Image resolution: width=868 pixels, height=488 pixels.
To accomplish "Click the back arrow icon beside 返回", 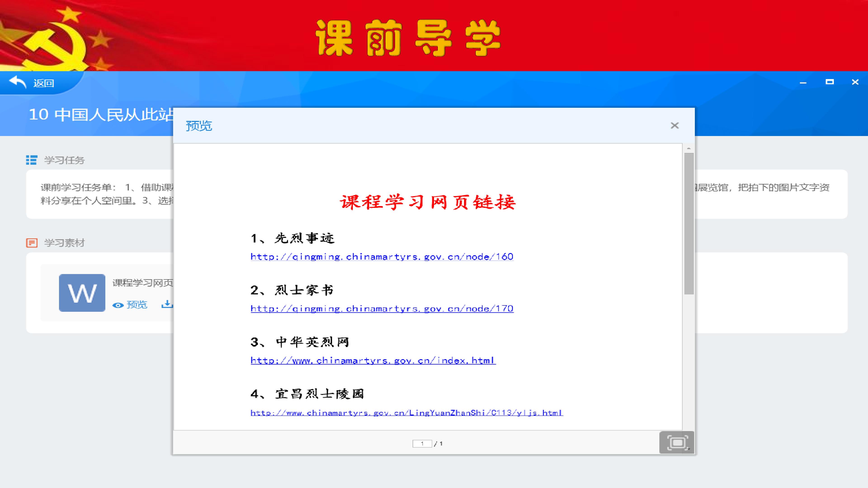I will coord(18,82).
